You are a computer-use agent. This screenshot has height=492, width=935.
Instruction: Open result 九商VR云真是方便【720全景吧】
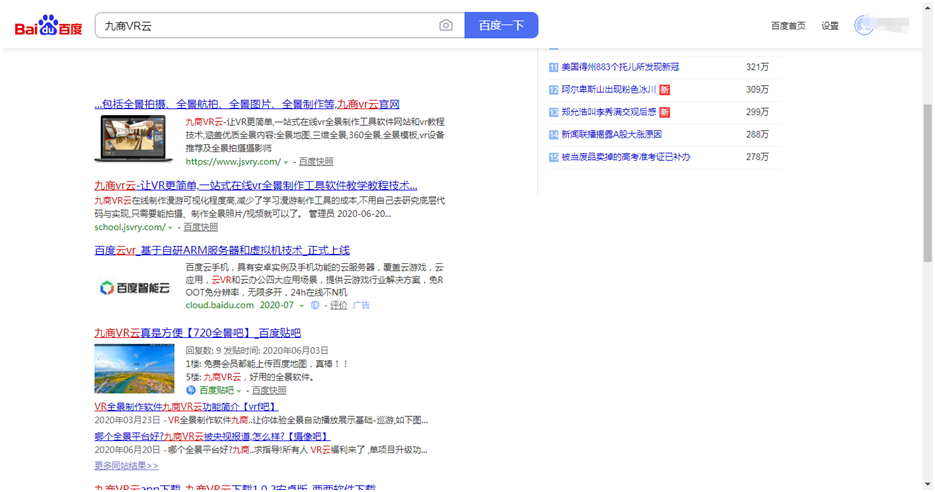pyautogui.click(x=197, y=333)
